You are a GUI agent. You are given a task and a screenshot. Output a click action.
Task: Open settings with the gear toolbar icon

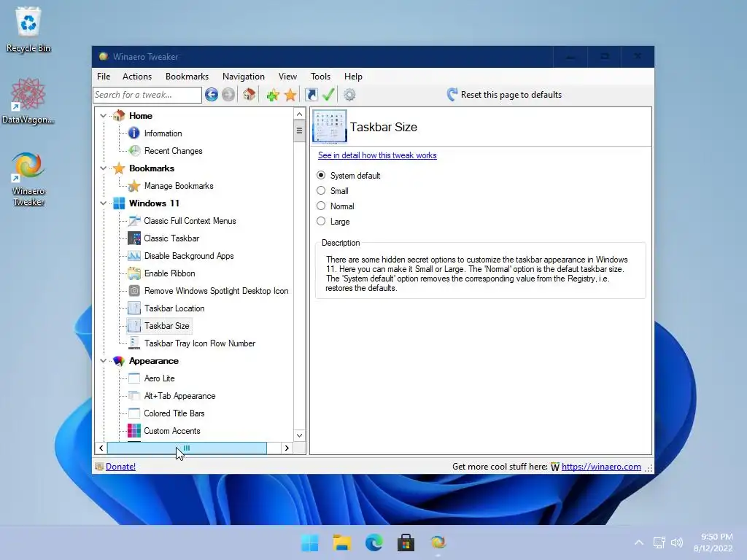[x=349, y=95]
